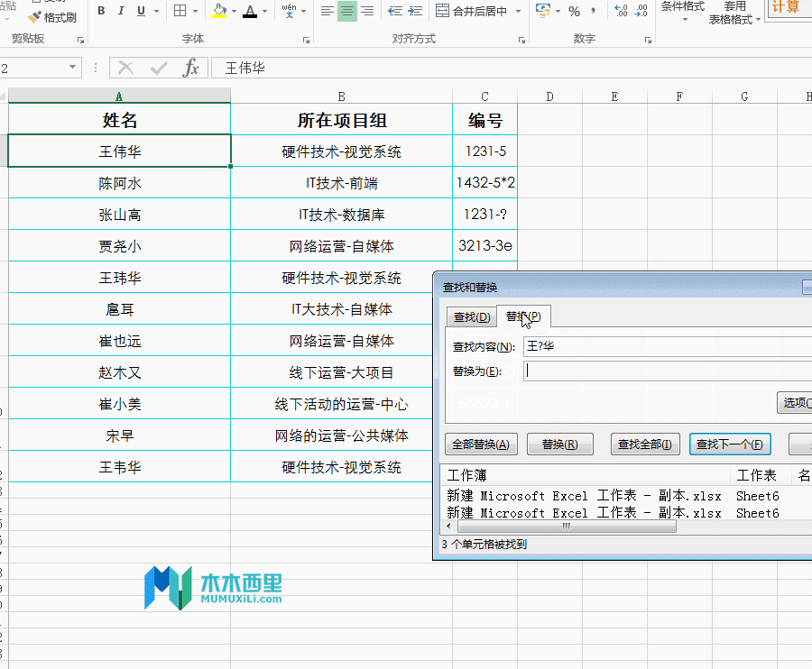Select cell containing 王玮华
Screen dimensions: 812x669
(x=120, y=278)
